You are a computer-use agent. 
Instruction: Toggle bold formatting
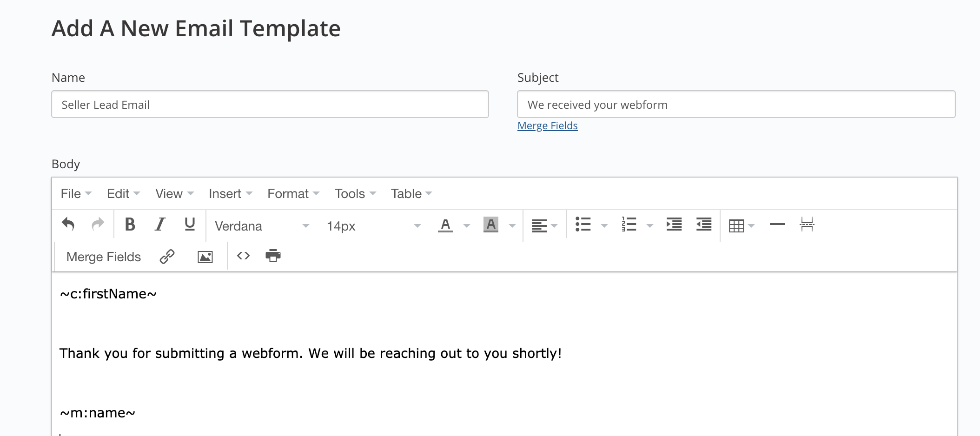[130, 225]
